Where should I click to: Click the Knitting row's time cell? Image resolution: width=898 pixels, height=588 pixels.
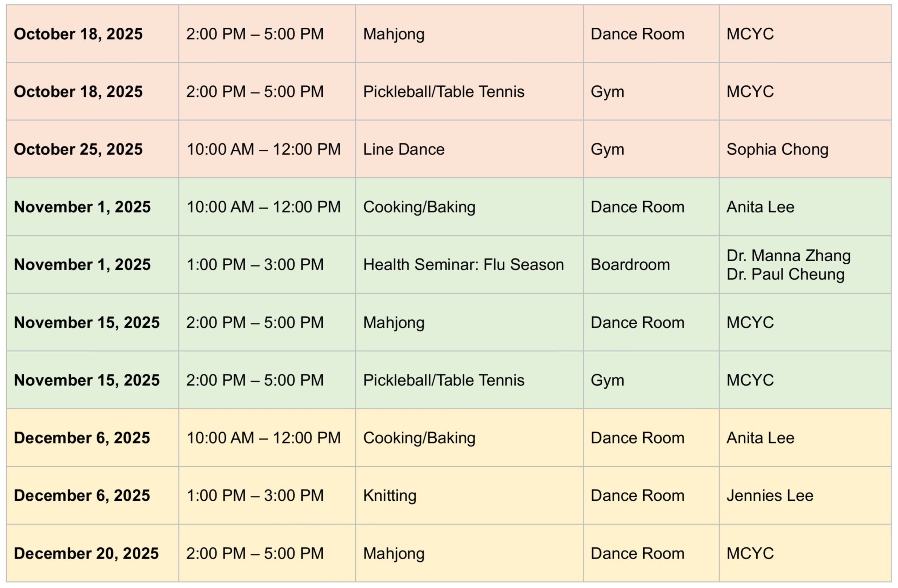(255, 495)
